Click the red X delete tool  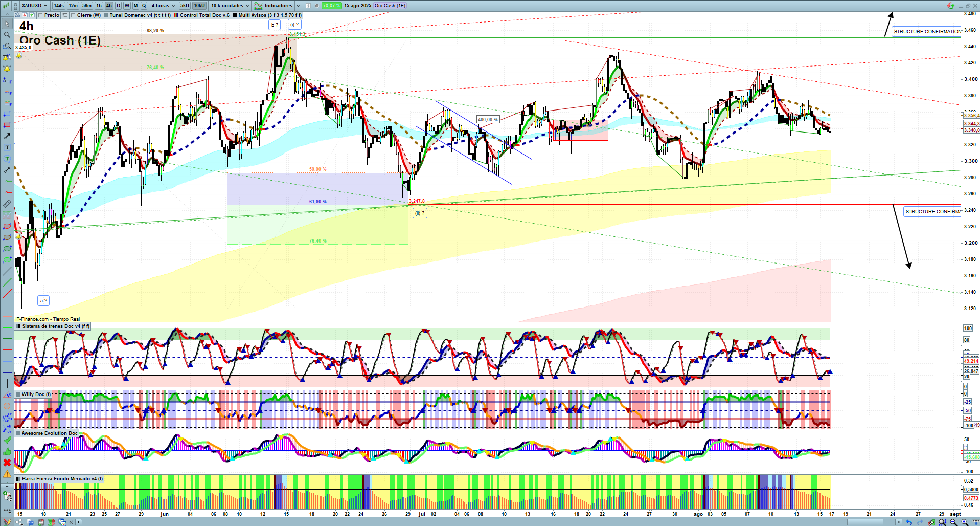(7, 463)
